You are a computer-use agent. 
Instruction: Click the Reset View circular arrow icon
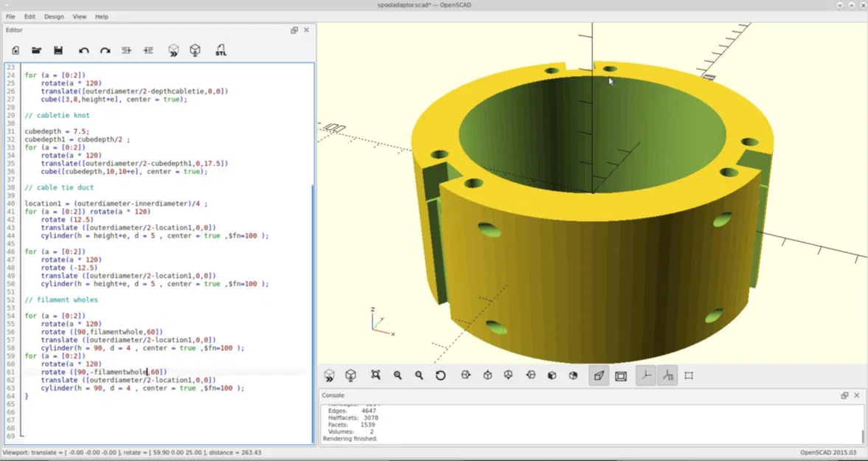pyautogui.click(x=441, y=375)
